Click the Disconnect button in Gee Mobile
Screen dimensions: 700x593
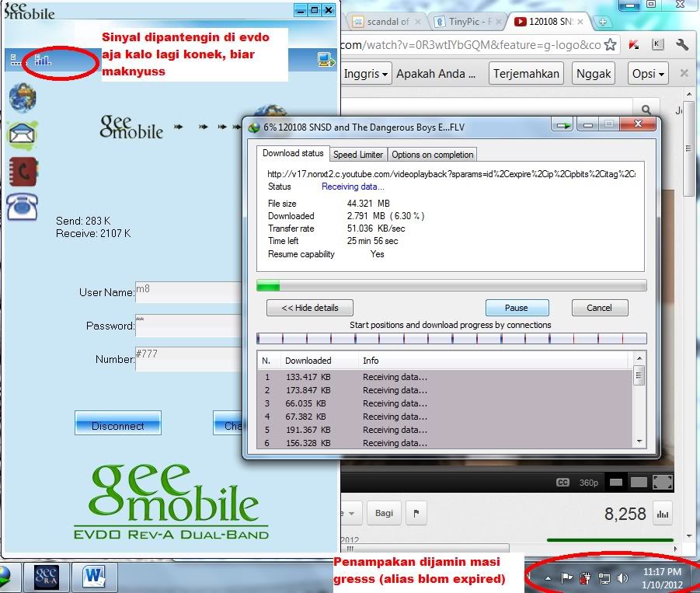[x=118, y=423]
